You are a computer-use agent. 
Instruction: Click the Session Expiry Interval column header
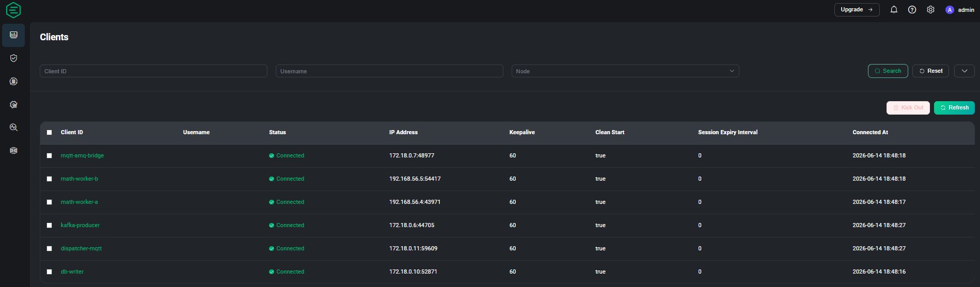(x=728, y=133)
